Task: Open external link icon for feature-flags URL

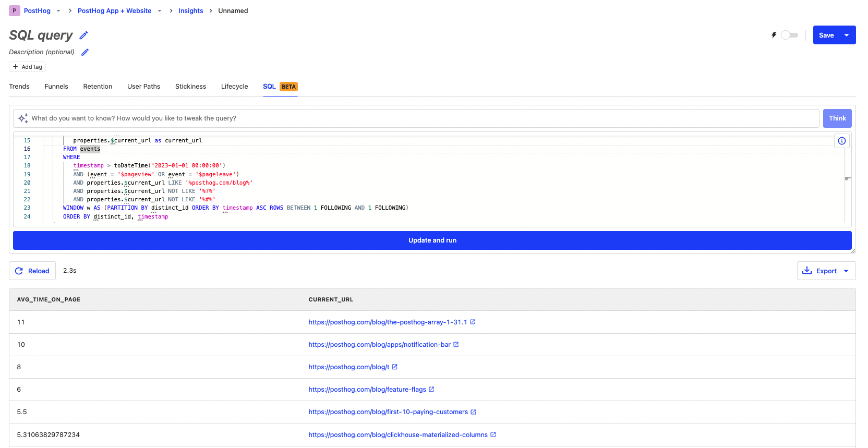Action: [431, 390]
